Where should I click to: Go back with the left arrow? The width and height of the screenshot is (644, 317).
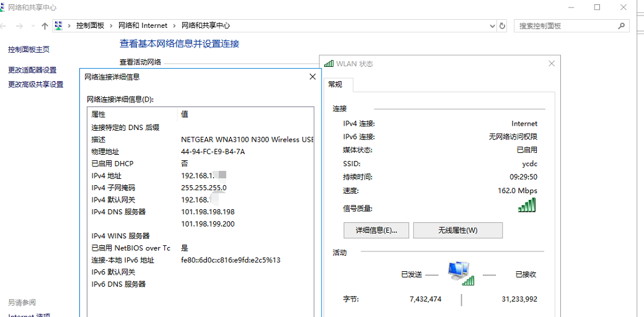tap(2, 26)
